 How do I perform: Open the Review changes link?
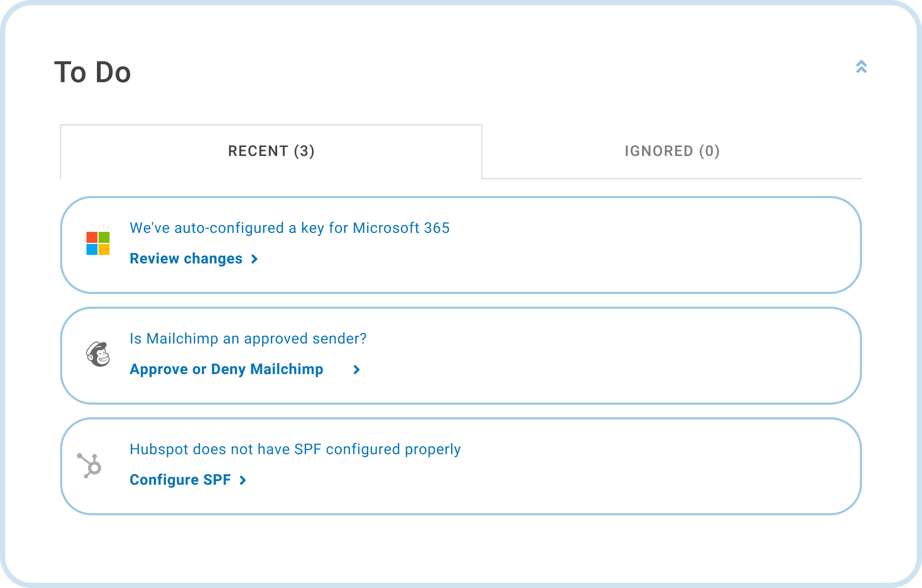(186, 259)
